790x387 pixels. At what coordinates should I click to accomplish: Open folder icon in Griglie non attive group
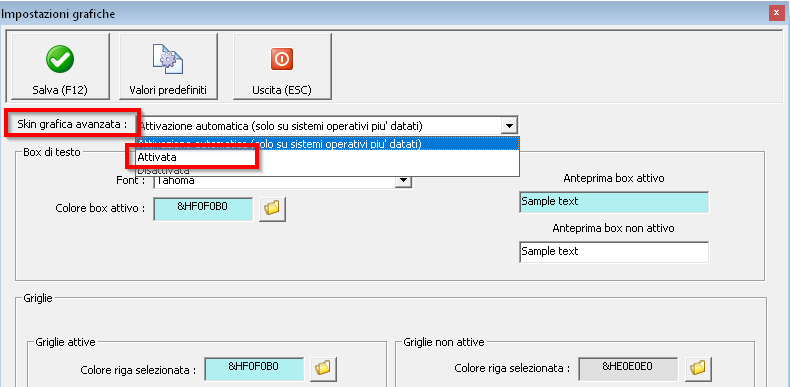click(698, 369)
